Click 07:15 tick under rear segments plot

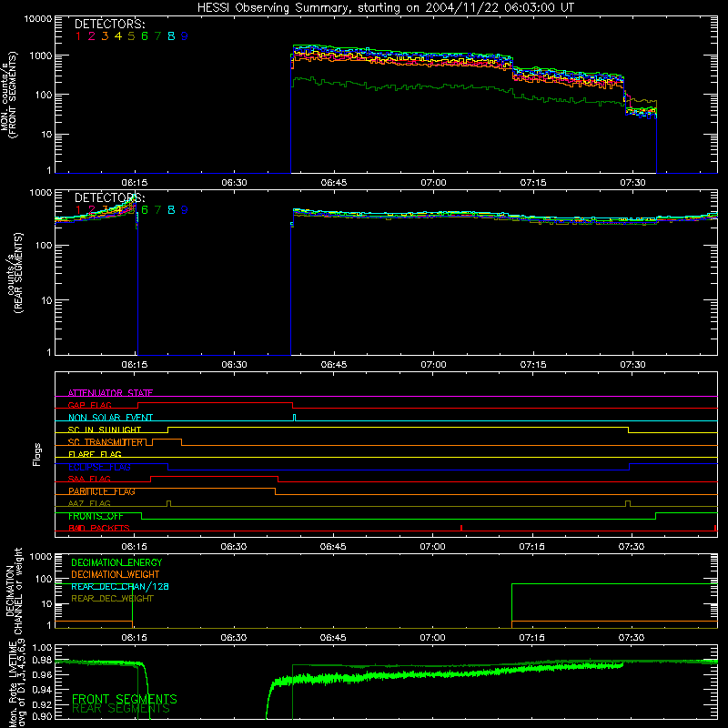533,365
